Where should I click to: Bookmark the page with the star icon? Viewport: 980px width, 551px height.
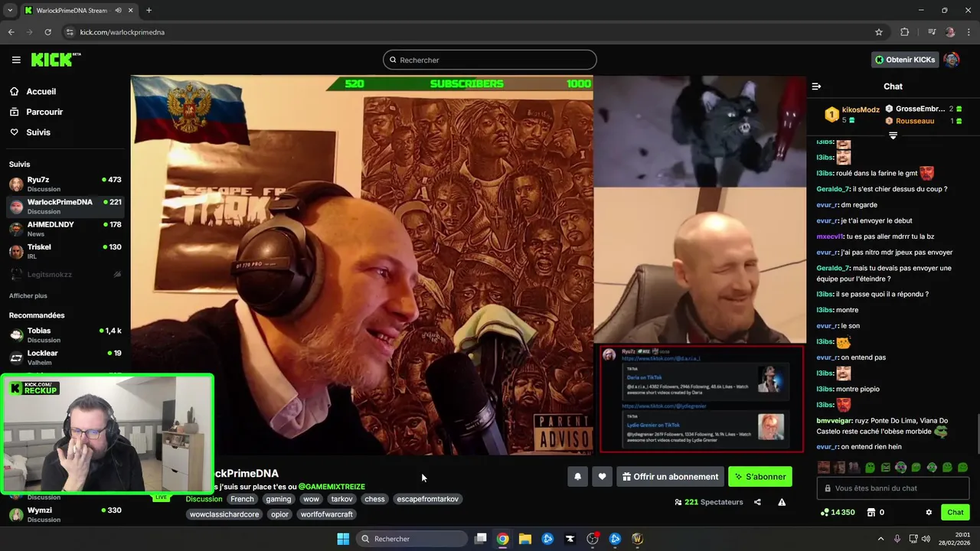click(879, 32)
